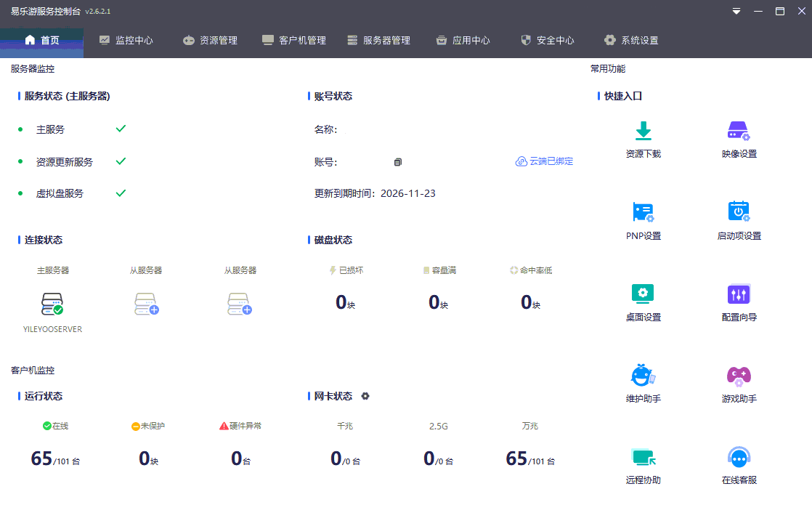Click the 资源更新服务 green checkmark
This screenshot has width=812, height=521.
[x=121, y=161]
